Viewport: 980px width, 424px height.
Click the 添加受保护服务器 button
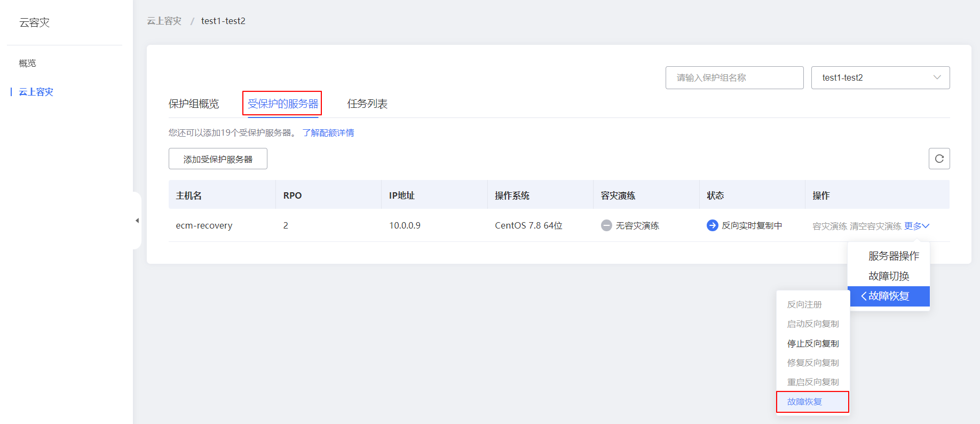[x=218, y=159]
